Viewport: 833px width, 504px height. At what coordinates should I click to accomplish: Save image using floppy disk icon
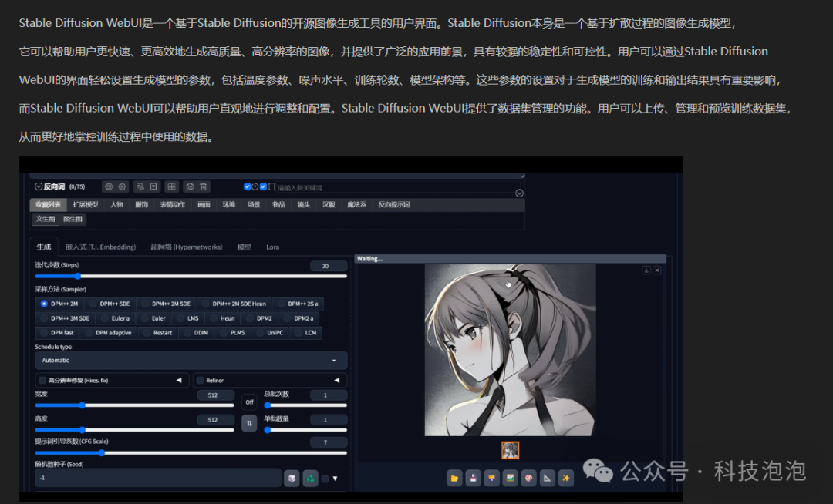coord(473,478)
